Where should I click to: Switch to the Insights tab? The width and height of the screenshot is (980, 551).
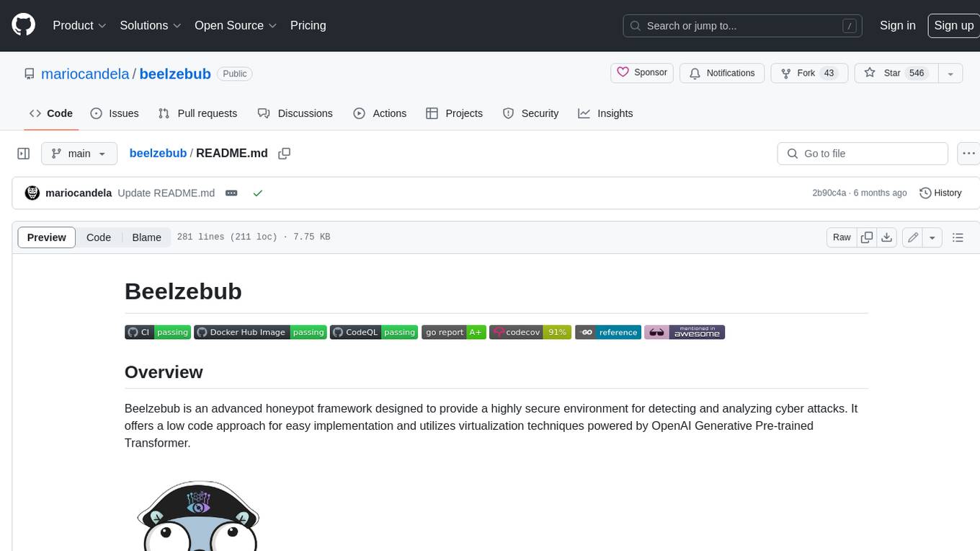pyautogui.click(x=605, y=113)
